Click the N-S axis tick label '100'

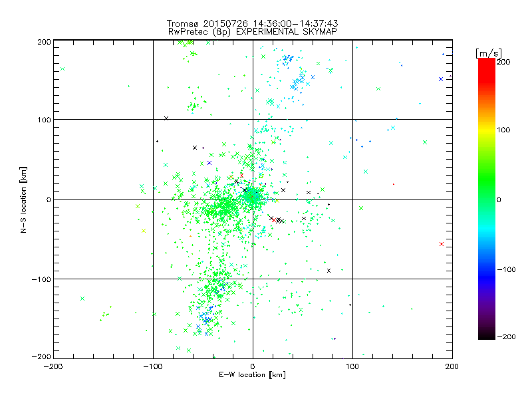pos(44,120)
